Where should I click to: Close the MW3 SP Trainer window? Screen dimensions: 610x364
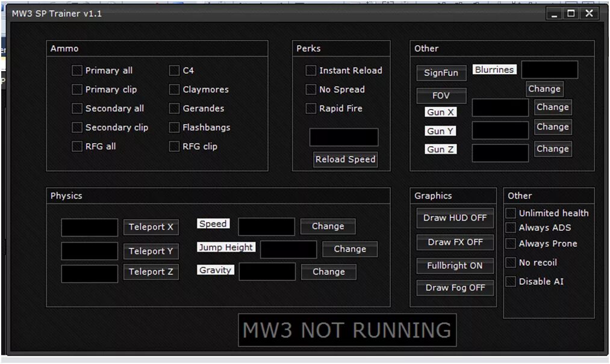pos(589,13)
